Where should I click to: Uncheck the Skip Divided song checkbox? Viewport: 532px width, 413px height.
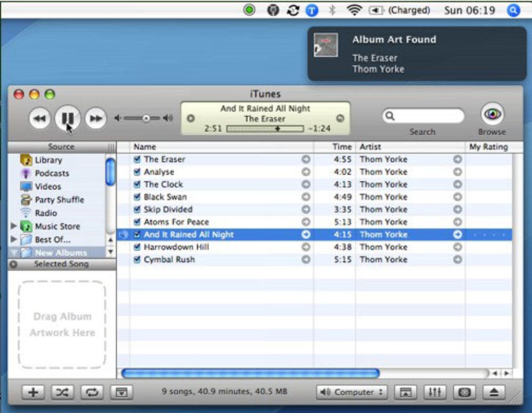tap(137, 209)
